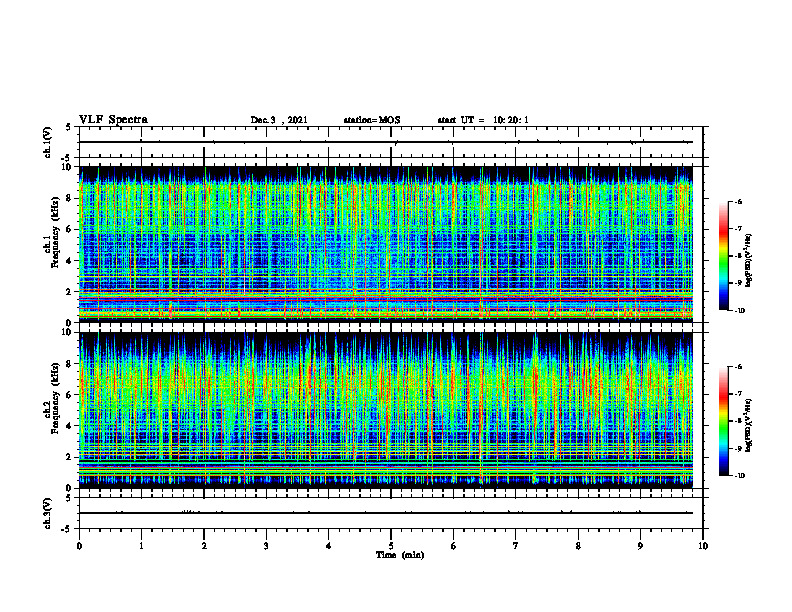Click the "0" tick on the time axis
The width and height of the screenshot is (792, 612).
[x=79, y=546]
